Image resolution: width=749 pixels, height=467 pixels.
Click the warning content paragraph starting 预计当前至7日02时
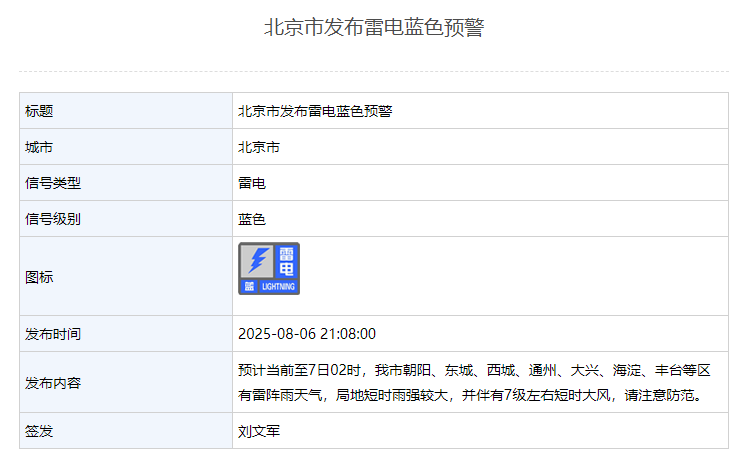[x=474, y=382]
